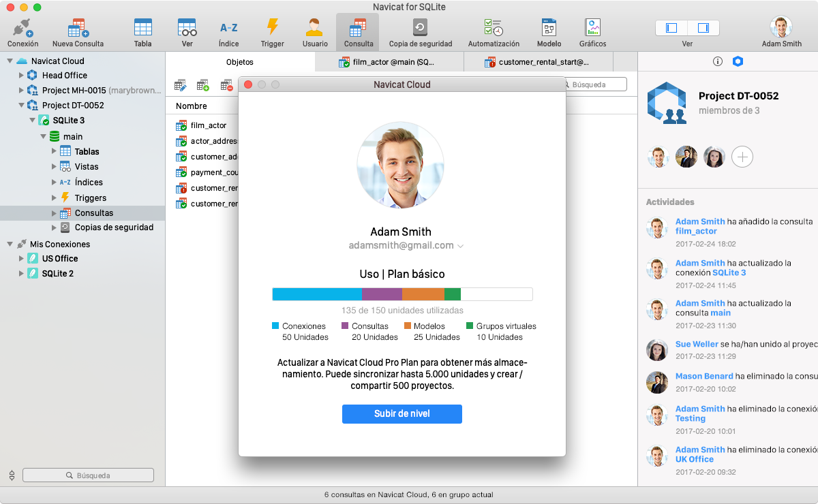This screenshot has width=818, height=504.
Task: Toggle the right info pane view
Action: [703, 28]
